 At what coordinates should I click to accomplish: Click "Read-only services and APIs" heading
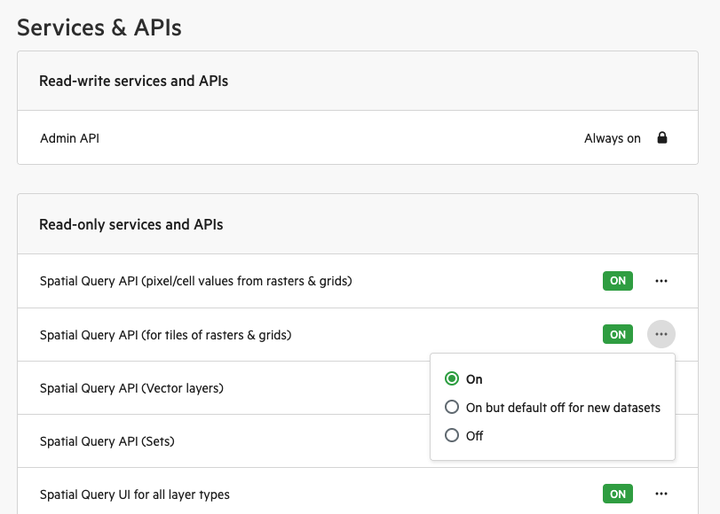[x=131, y=225]
